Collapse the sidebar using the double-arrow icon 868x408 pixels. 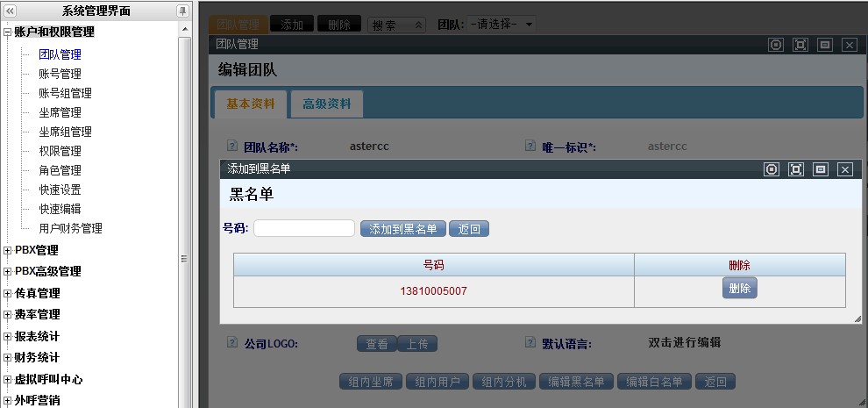click(x=11, y=11)
